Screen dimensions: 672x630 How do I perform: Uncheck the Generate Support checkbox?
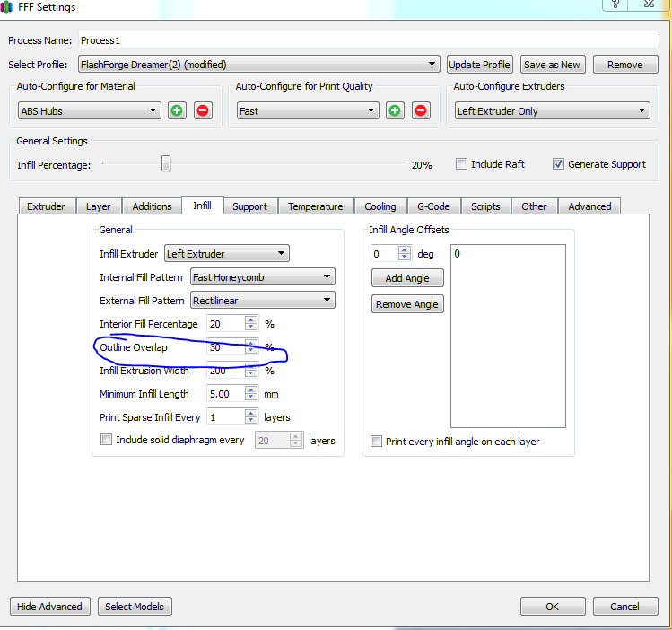pos(559,164)
